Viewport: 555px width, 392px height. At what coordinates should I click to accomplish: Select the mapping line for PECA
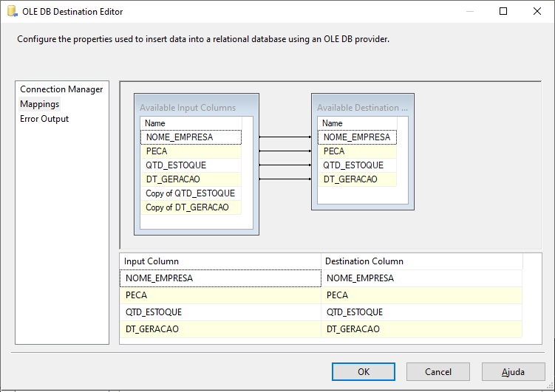[285, 151]
